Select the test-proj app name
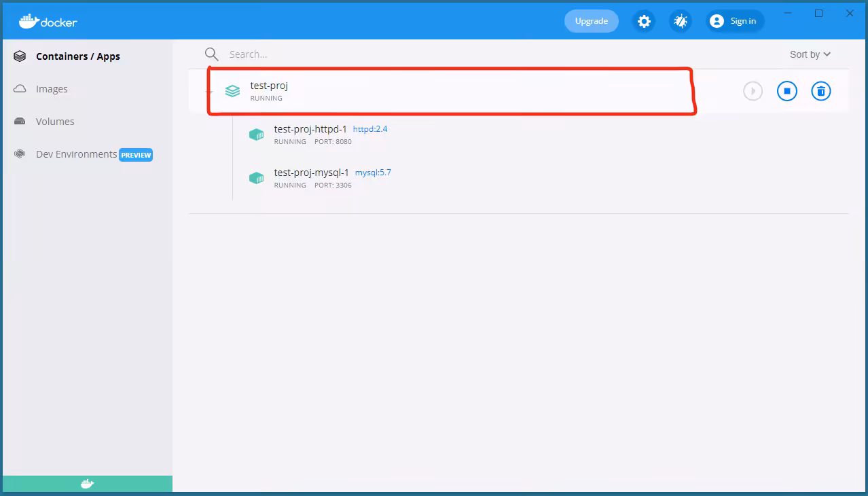 coord(269,86)
